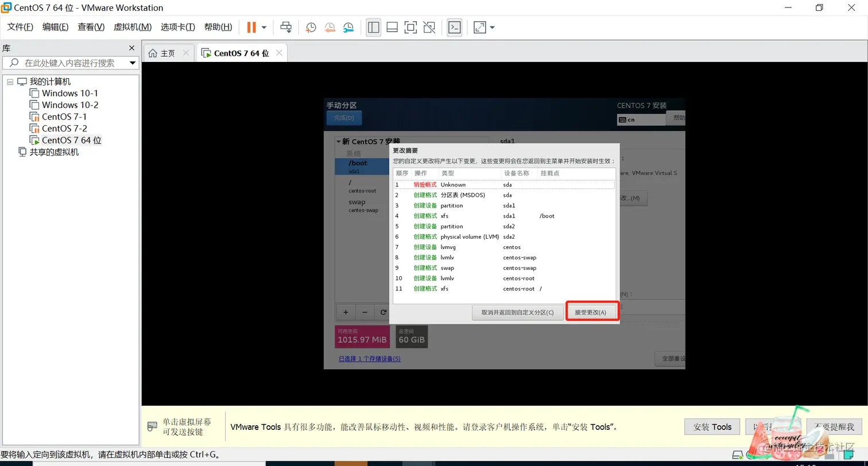Select row 1 销毁格式 Unknown sda
The width and height of the screenshot is (868, 466).
(x=504, y=185)
